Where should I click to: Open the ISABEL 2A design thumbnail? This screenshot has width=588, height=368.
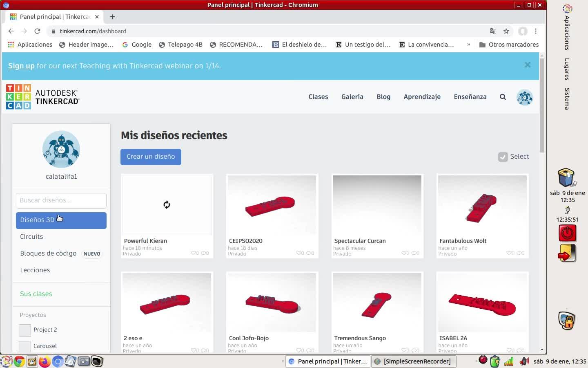coord(482,303)
